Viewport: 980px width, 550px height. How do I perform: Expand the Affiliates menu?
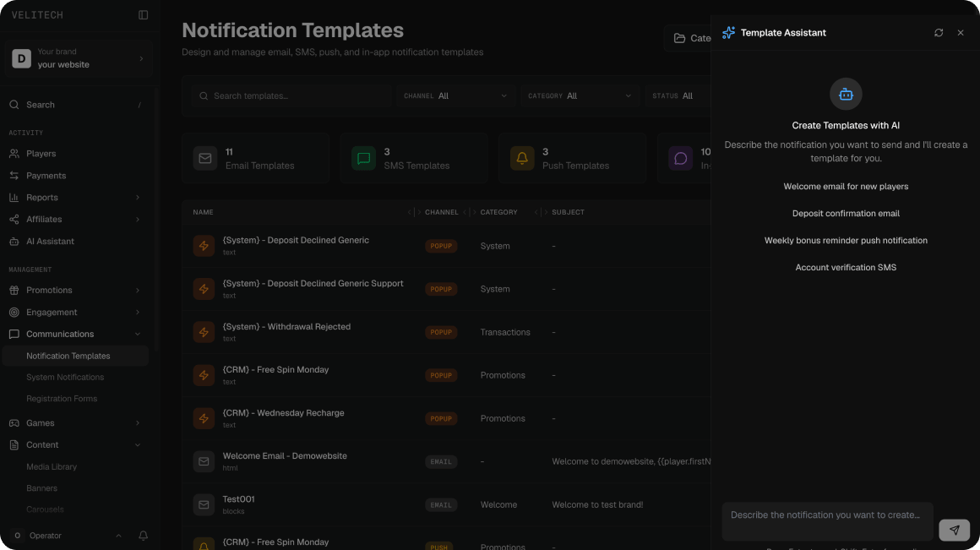75,220
